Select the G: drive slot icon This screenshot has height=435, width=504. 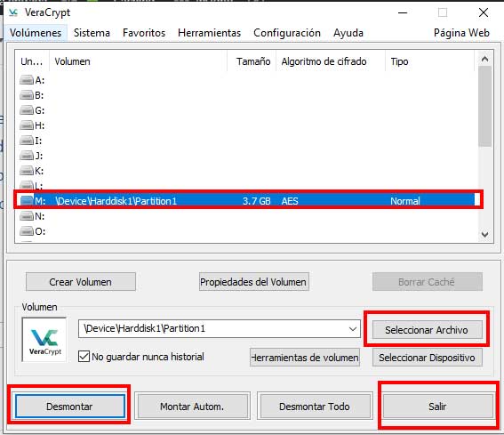point(27,110)
